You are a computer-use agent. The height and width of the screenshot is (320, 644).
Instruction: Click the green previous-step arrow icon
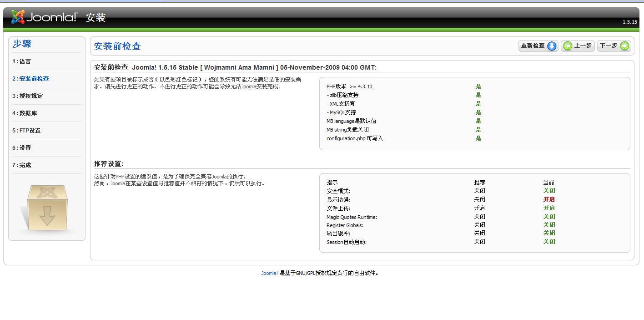pyautogui.click(x=568, y=46)
